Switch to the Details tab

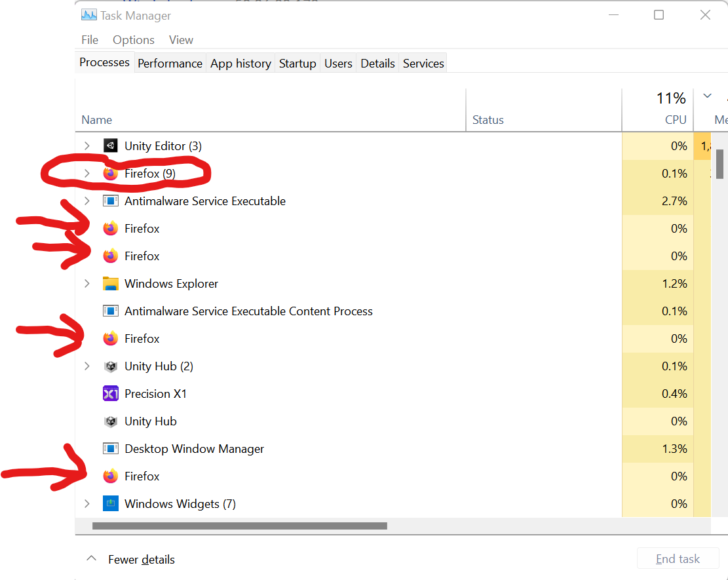pos(377,63)
